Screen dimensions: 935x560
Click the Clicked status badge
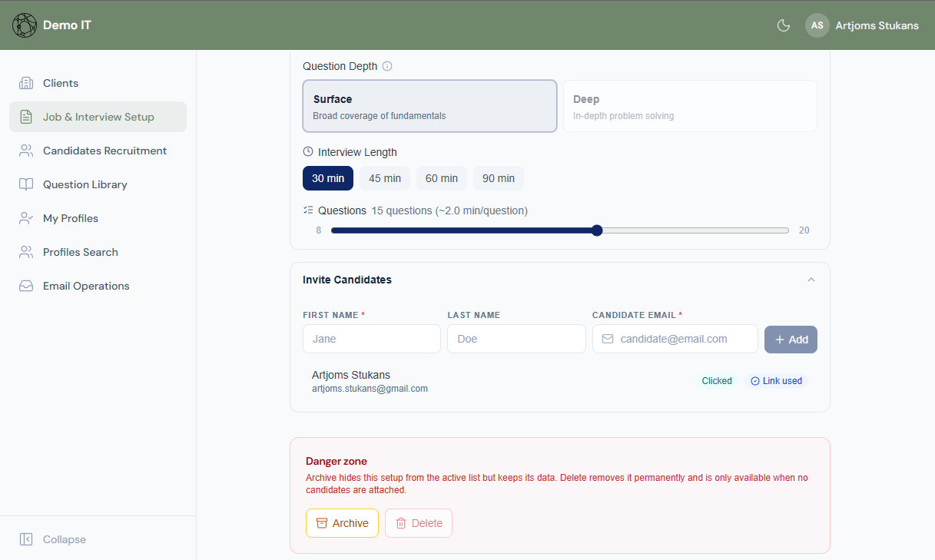click(x=717, y=381)
